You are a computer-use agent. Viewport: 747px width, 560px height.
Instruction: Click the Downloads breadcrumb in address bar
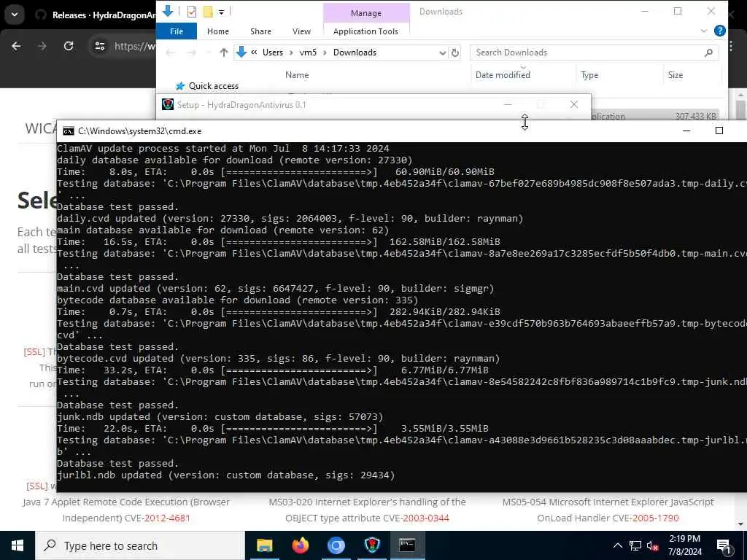pyautogui.click(x=355, y=52)
